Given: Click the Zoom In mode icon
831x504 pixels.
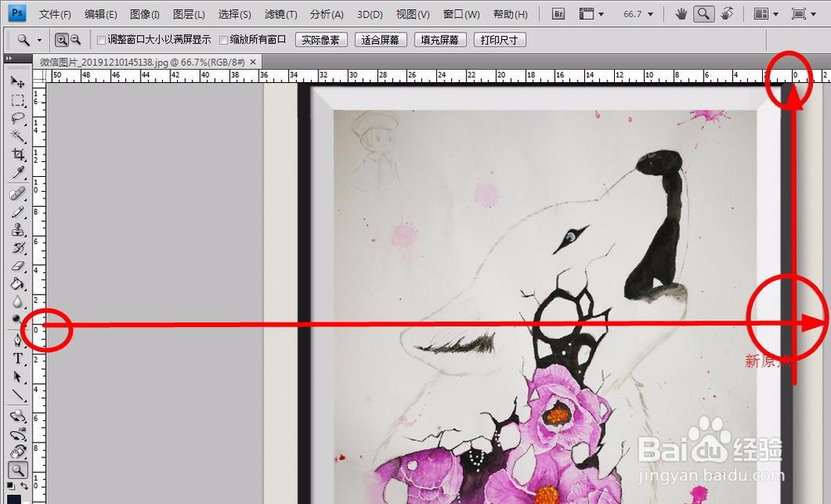Looking at the screenshot, I should (61, 40).
